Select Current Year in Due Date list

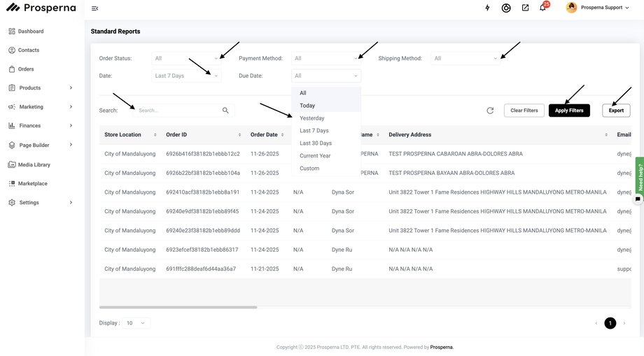click(326, 156)
